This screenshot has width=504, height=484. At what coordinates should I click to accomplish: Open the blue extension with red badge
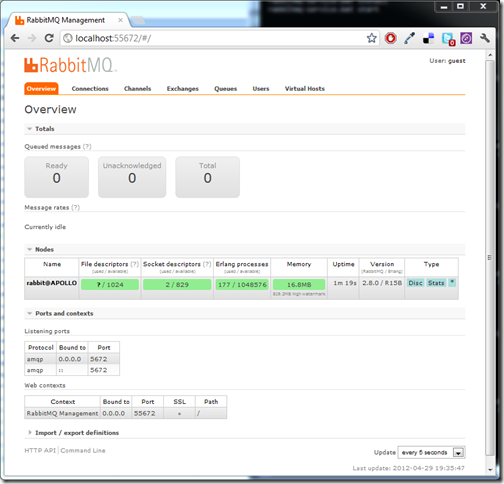click(x=448, y=39)
